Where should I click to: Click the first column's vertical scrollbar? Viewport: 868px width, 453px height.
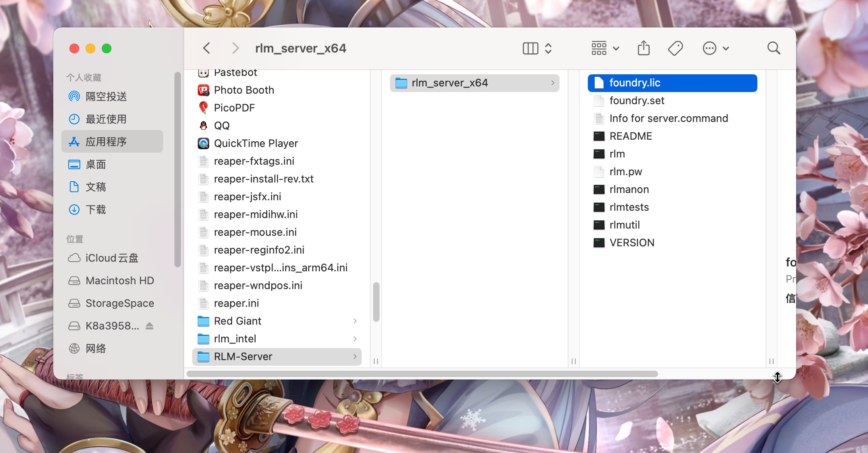tap(376, 302)
